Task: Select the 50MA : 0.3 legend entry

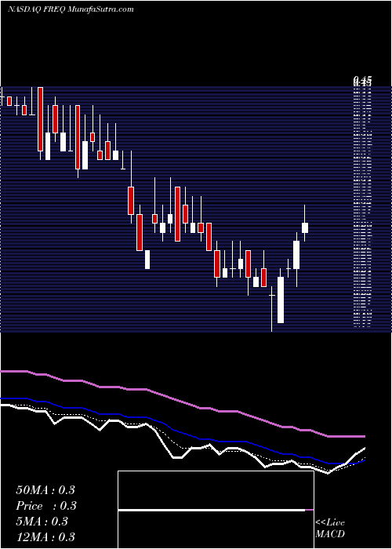Action: click(x=45, y=490)
